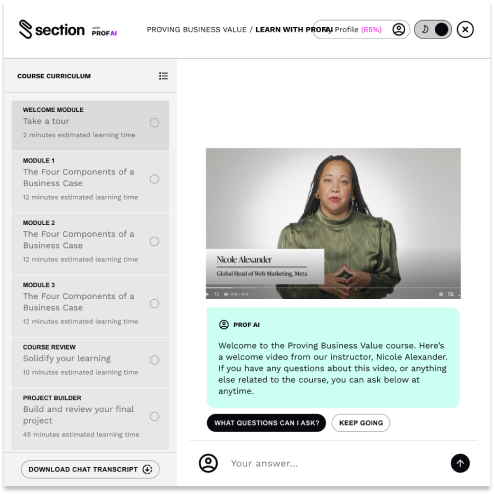Mark Module 2 completion circle
Screen dimensions: 494x494
pyautogui.click(x=154, y=241)
